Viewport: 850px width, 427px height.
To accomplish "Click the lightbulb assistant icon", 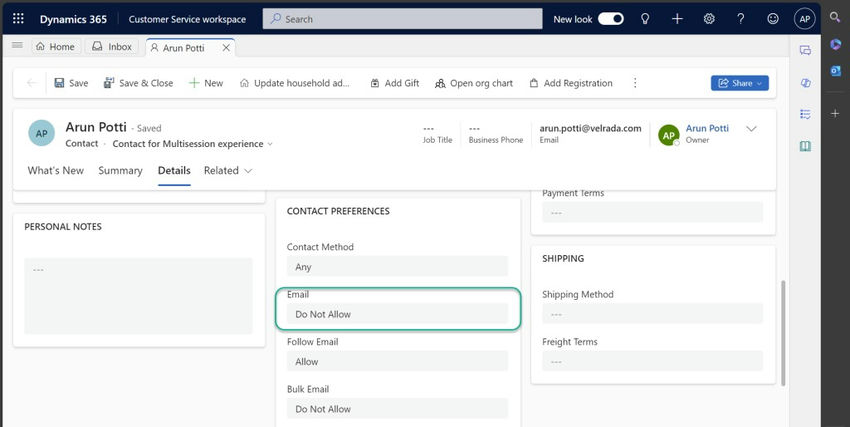I will point(645,19).
